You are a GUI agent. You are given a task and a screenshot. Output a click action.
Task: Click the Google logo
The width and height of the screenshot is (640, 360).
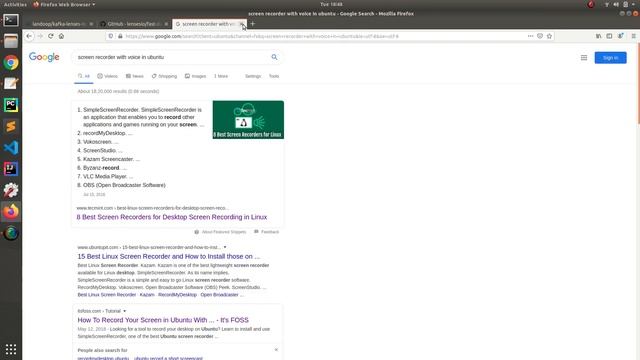(44, 57)
